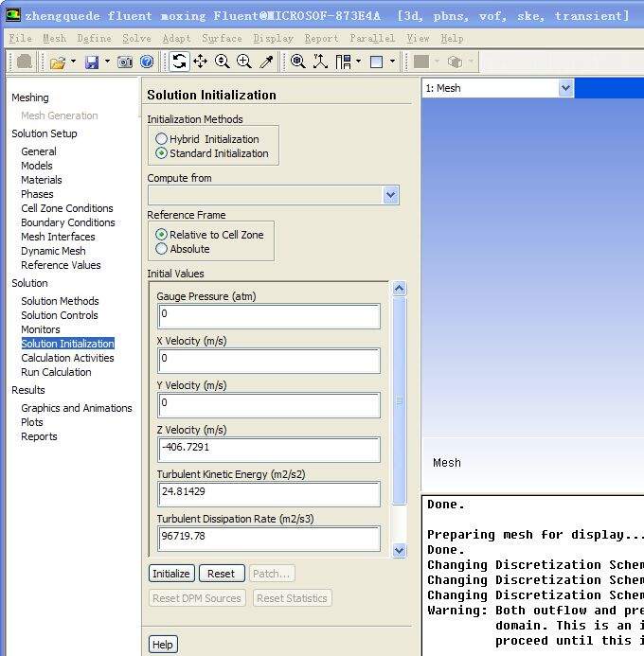Viewport: 644px width, 656px height.
Task: Click the Z Velocity field showing -406.7291
Action: pyautogui.click(x=269, y=450)
